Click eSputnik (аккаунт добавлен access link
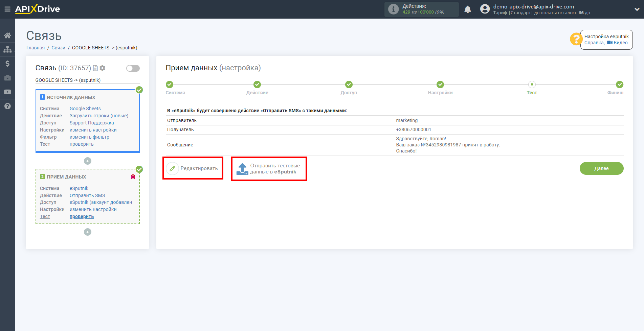Viewport: 644px width, 331px height. click(x=101, y=202)
